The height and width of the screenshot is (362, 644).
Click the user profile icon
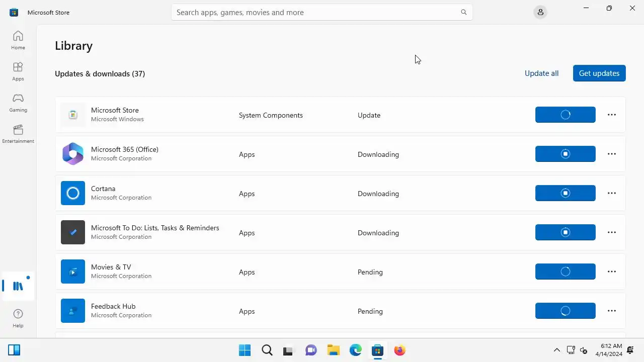click(x=540, y=12)
